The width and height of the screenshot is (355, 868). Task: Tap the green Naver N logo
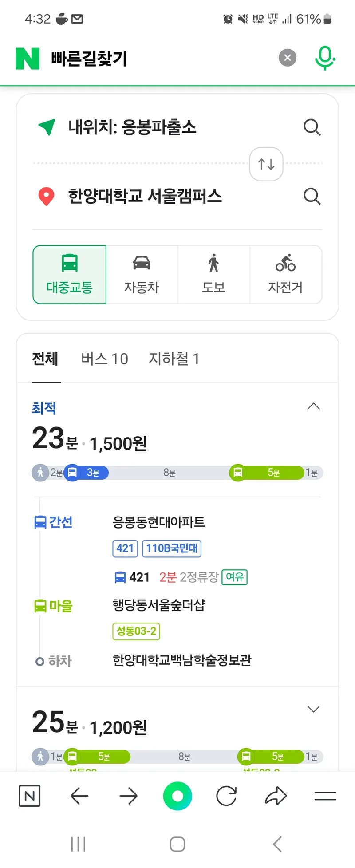point(28,58)
